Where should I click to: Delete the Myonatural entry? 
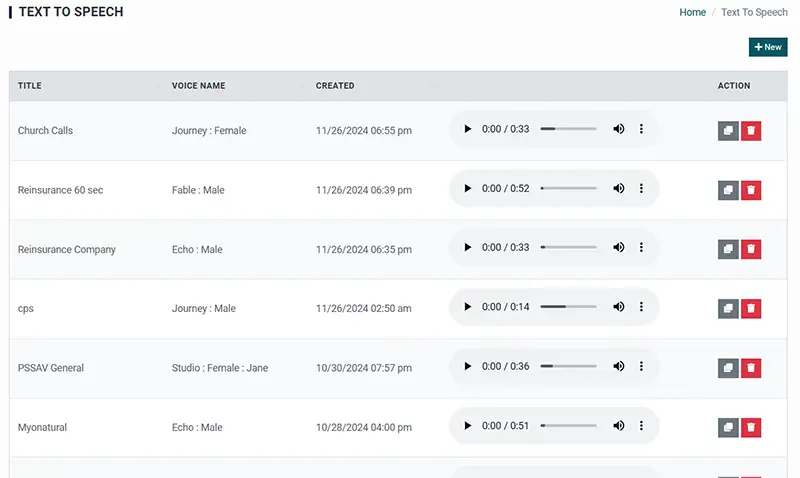point(751,427)
